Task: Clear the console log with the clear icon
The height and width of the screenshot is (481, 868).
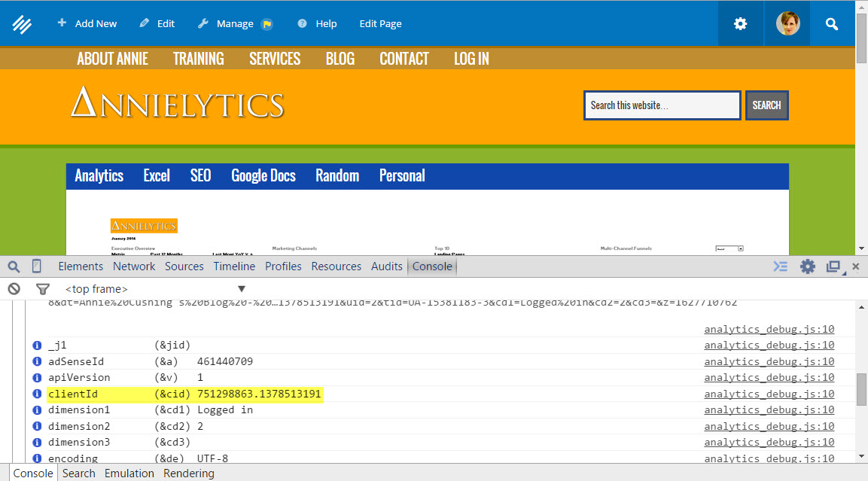Action: (14, 288)
